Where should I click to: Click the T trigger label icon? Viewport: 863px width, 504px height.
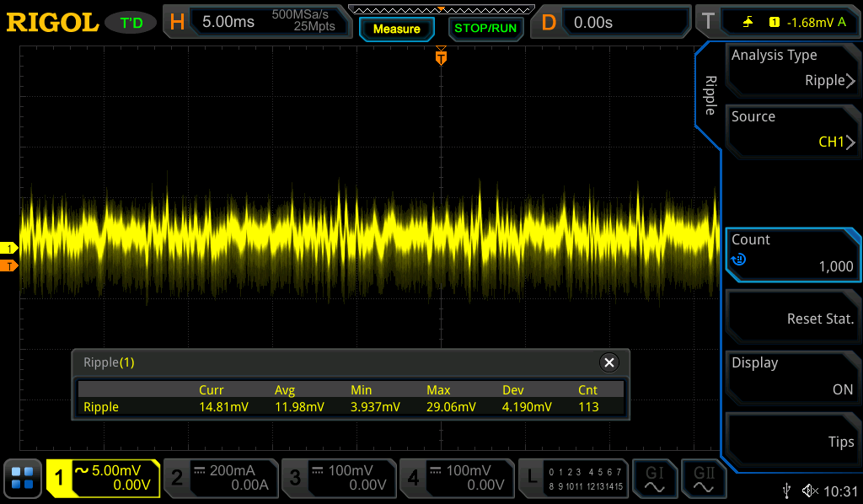pyautogui.click(x=708, y=21)
